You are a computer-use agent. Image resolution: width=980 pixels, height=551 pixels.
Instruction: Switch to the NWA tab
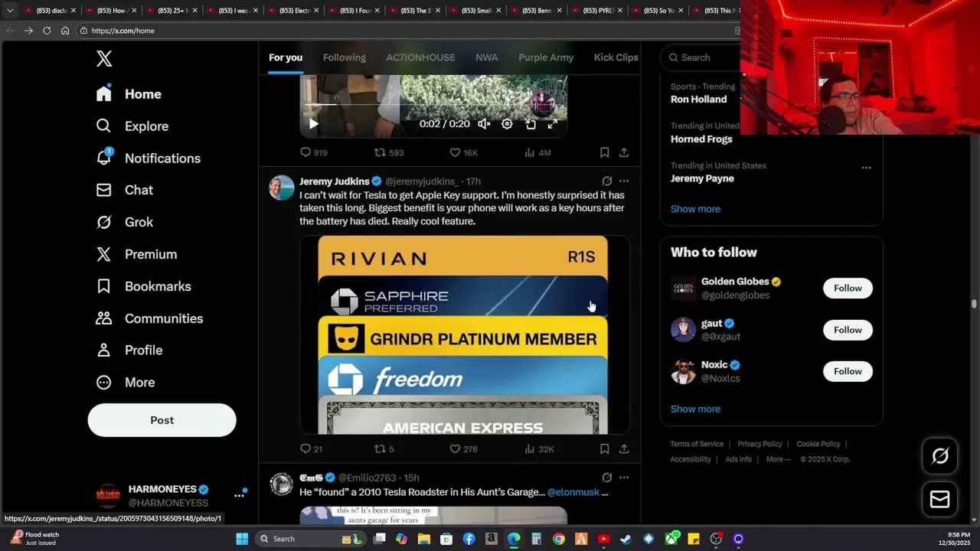486,57
